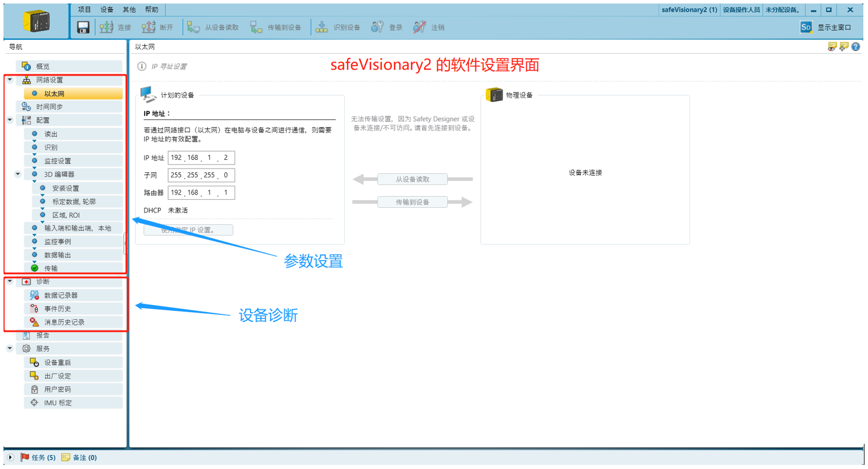Click the grey 传输到设备 arrow button
868x469 pixels.
point(412,202)
